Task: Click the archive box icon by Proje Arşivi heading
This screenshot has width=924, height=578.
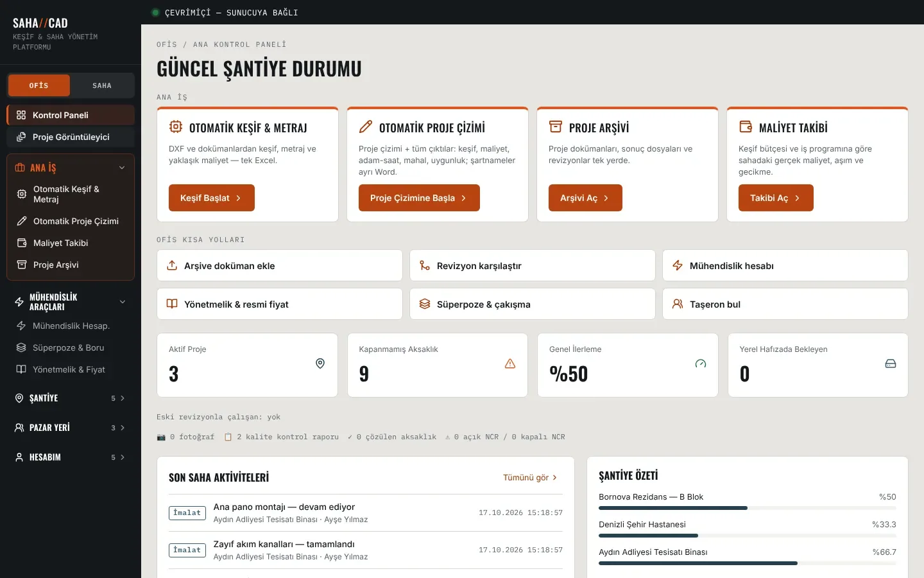Action: pyautogui.click(x=556, y=127)
